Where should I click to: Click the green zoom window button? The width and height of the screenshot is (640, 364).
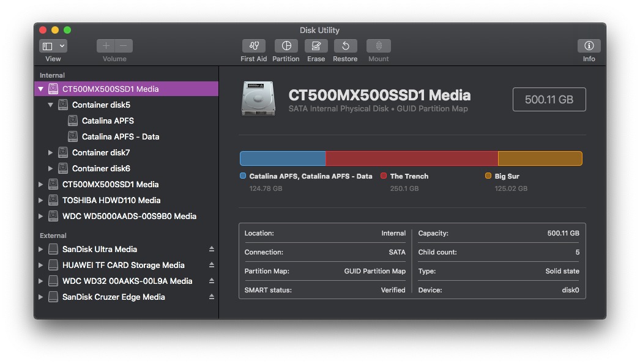pyautogui.click(x=67, y=30)
